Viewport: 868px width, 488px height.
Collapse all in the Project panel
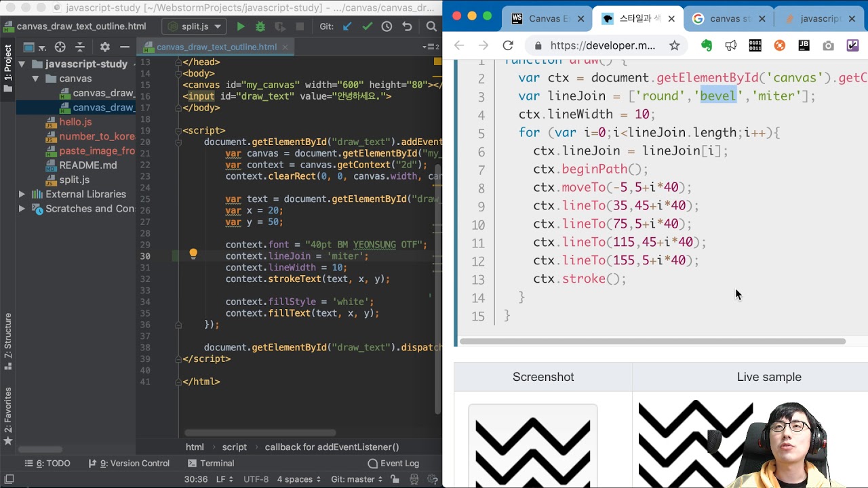pyautogui.click(x=80, y=47)
